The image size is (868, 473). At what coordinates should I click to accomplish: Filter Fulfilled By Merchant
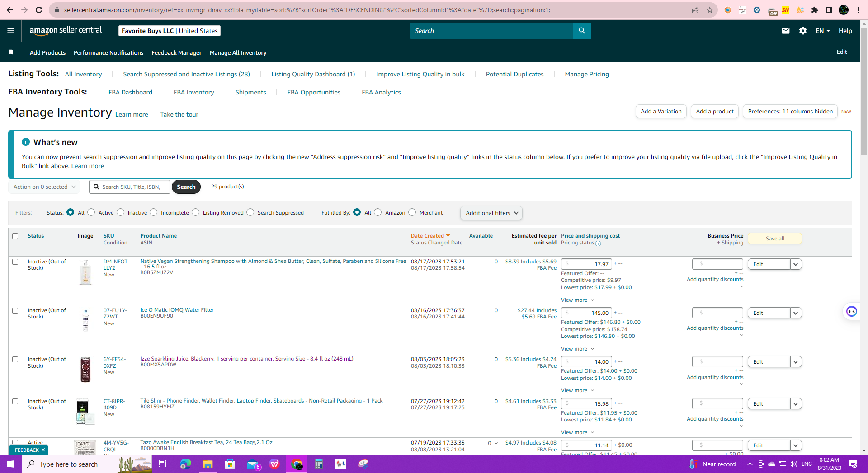412,212
